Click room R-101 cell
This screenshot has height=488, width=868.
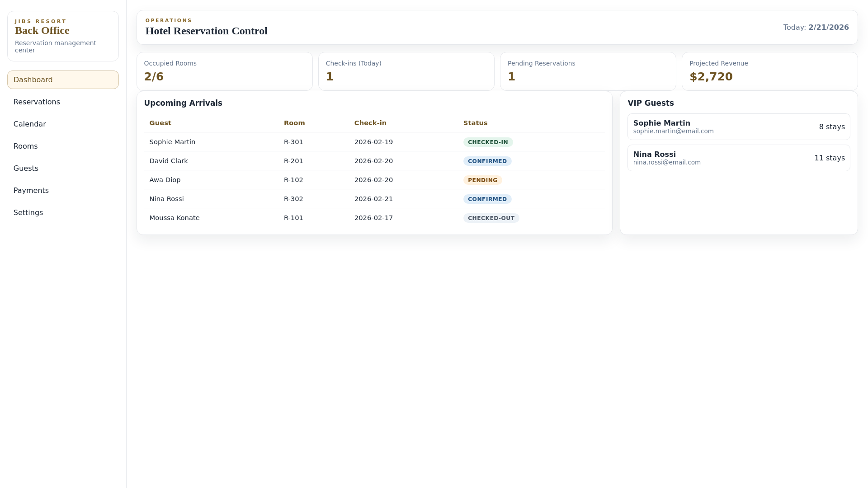(293, 218)
